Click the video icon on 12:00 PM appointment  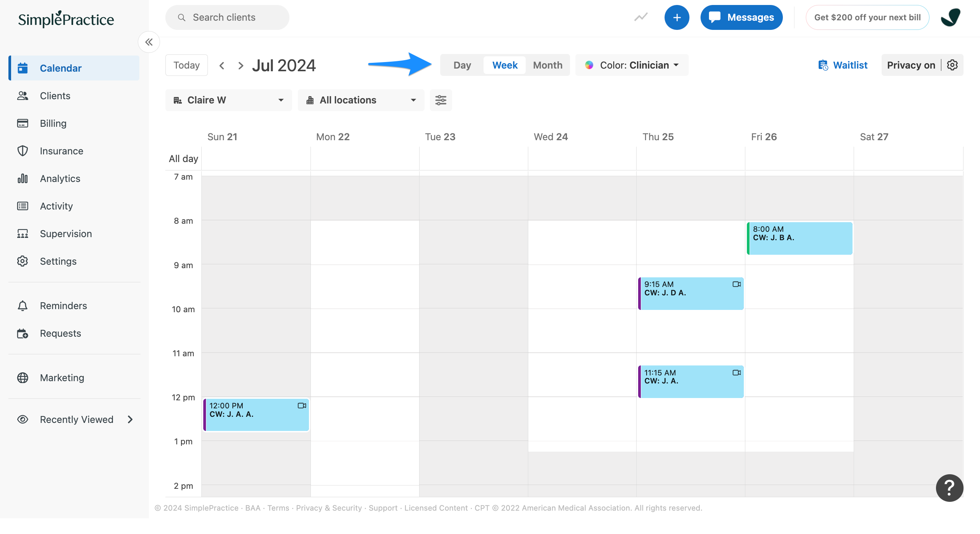pos(302,406)
